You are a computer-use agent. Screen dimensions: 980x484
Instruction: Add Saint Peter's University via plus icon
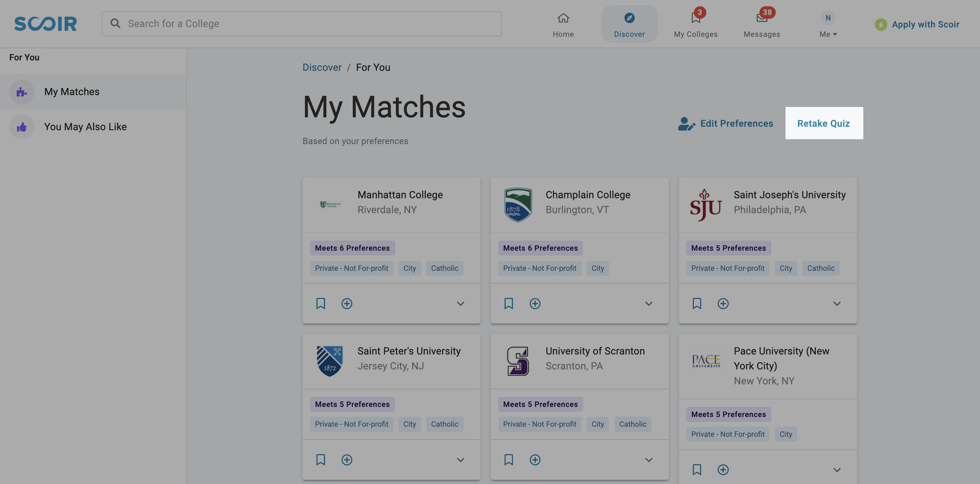pyautogui.click(x=347, y=459)
